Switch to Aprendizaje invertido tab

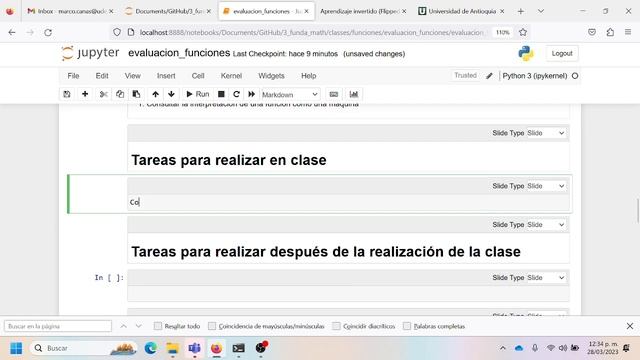[x=363, y=11]
